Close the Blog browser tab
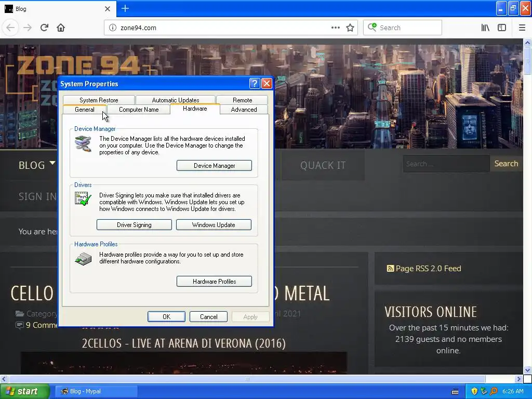This screenshot has width=532, height=399. point(108,9)
